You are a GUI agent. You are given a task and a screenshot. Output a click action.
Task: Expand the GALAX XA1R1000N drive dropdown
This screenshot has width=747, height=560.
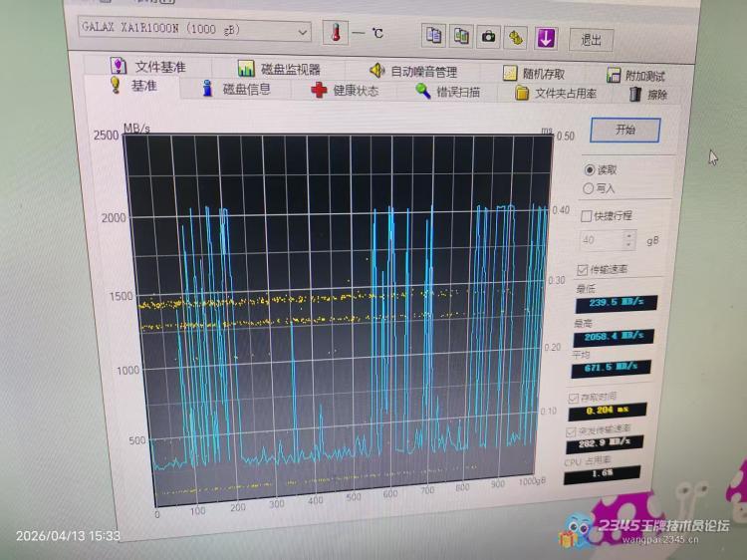[x=302, y=33]
